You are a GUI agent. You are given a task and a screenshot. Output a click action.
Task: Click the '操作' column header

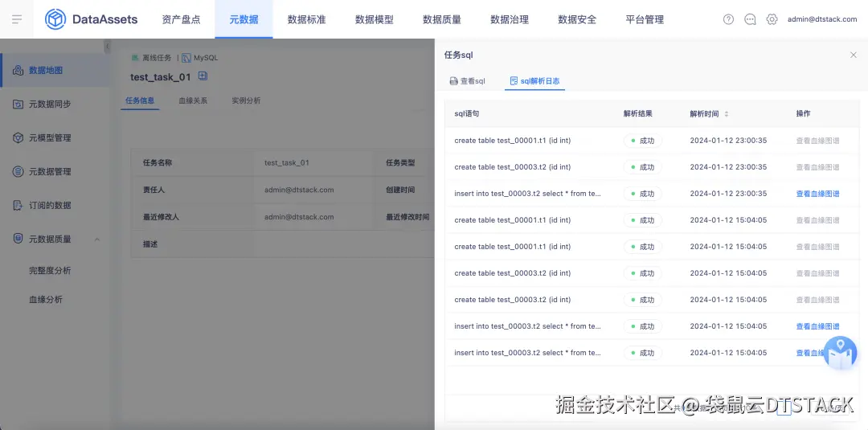[803, 114]
